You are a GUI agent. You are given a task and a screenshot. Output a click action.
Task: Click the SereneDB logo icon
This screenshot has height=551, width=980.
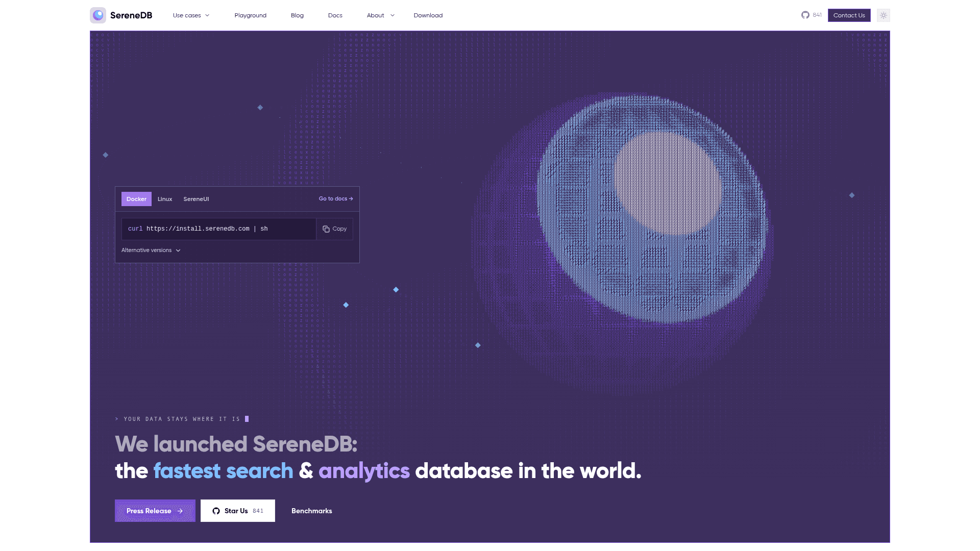tap(98, 15)
